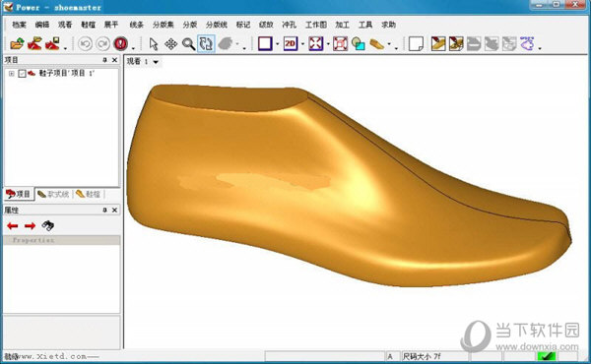This screenshot has height=364, width=591.
Task: Close the project panel
Action: coord(114,60)
